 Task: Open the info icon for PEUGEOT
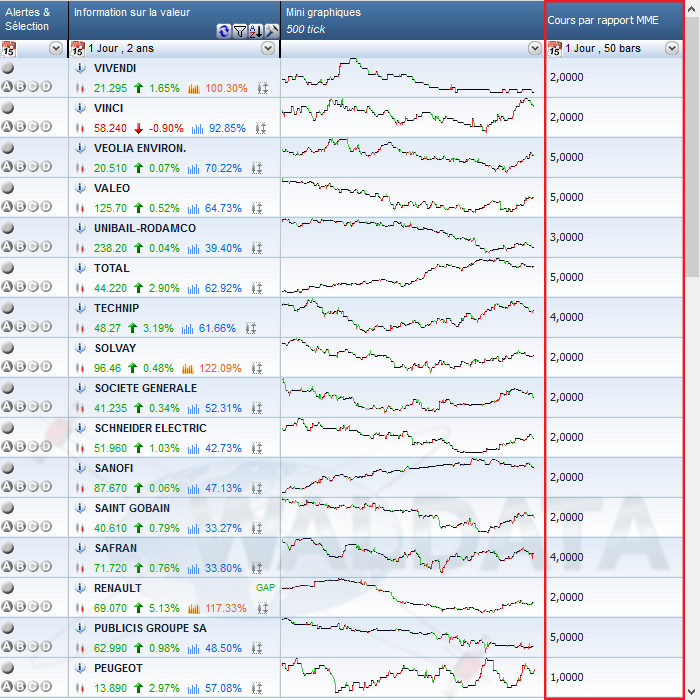[80, 668]
